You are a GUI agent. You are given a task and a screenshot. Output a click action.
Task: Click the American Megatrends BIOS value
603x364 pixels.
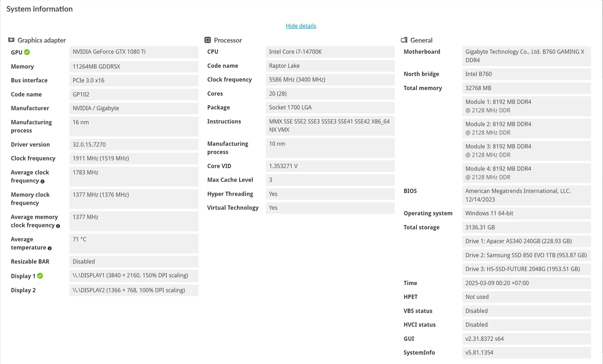(x=527, y=195)
